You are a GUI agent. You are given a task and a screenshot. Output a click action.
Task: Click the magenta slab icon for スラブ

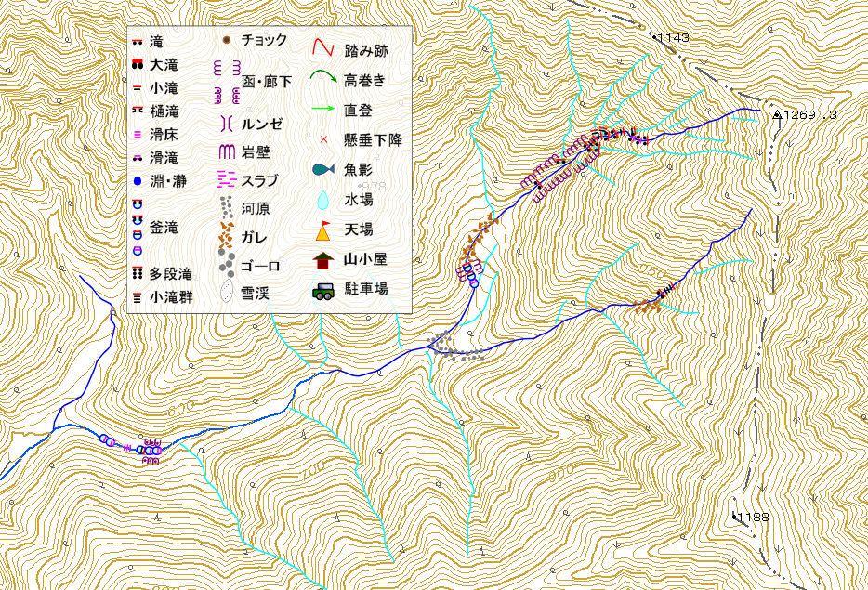click(x=227, y=178)
